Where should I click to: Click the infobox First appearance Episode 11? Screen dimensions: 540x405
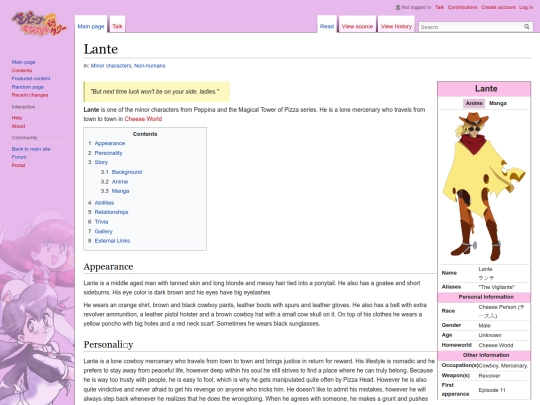(x=492, y=390)
